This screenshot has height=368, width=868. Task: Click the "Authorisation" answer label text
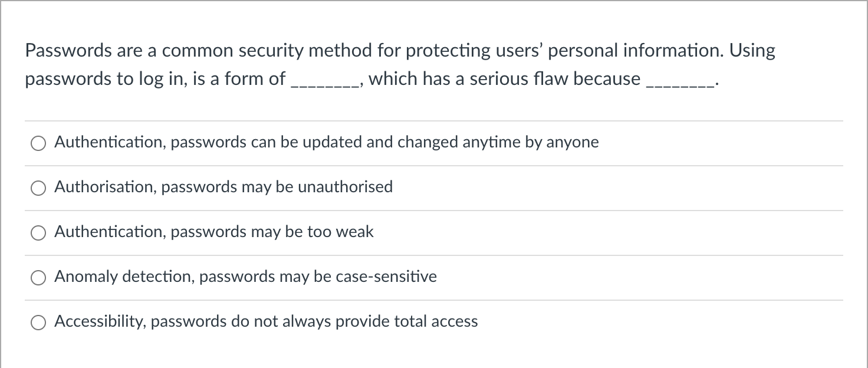pos(223,187)
